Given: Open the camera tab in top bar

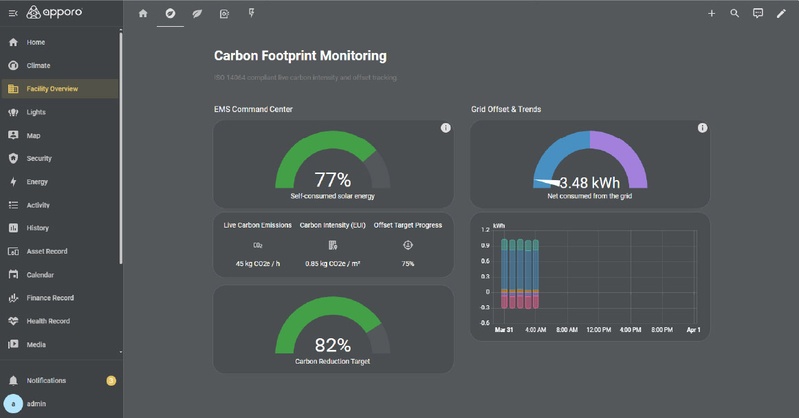Looking at the screenshot, I should 224,14.
